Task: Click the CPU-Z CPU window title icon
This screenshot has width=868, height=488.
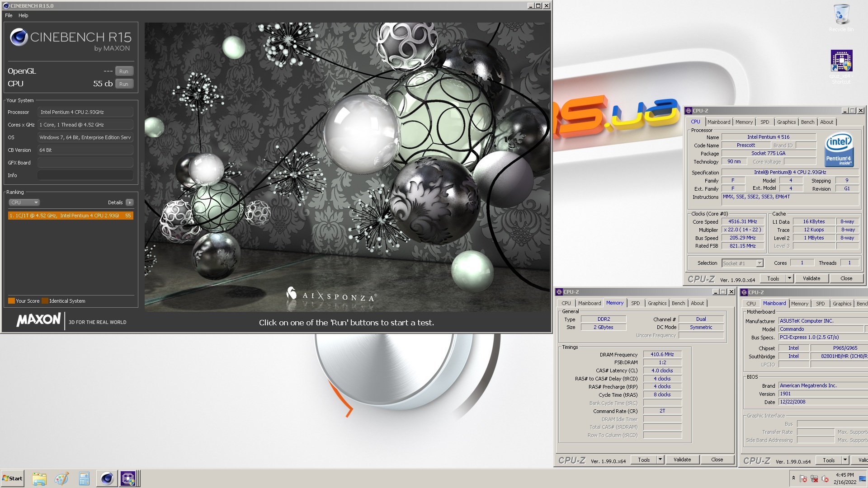Action: [x=689, y=111]
